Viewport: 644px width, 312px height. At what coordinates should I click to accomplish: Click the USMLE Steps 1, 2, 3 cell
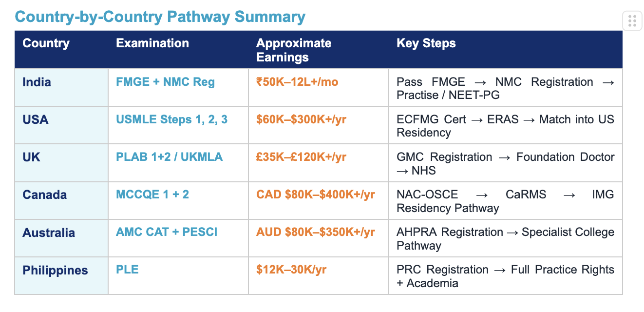pos(171,119)
